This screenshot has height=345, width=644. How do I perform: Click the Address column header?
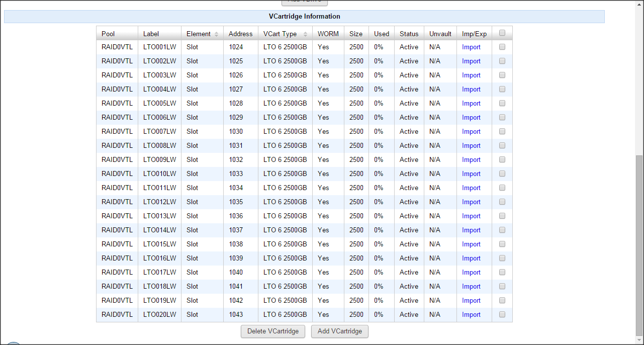click(x=240, y=34)
